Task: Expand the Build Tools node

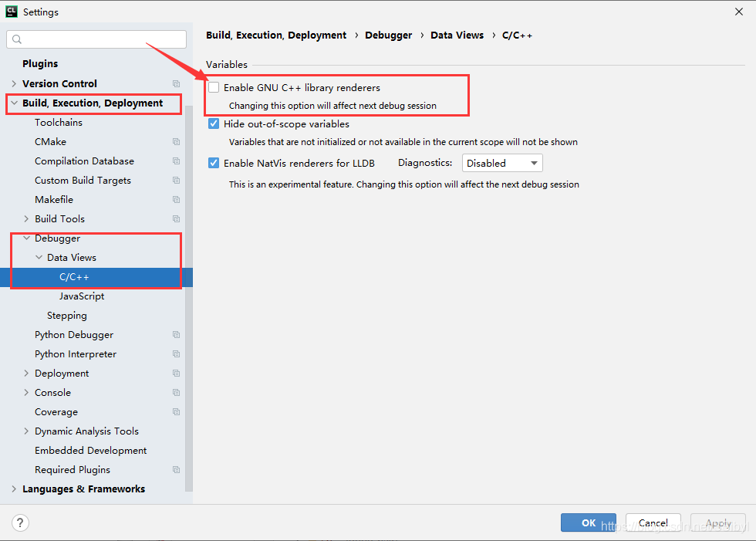Action: coord(26,219)
